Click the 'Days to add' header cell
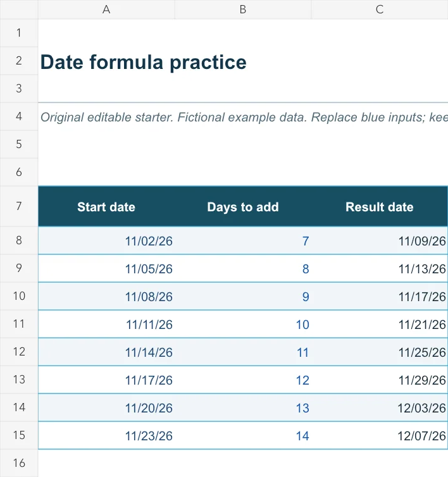Viewport: 448px width, 477px height. (243, 207)
